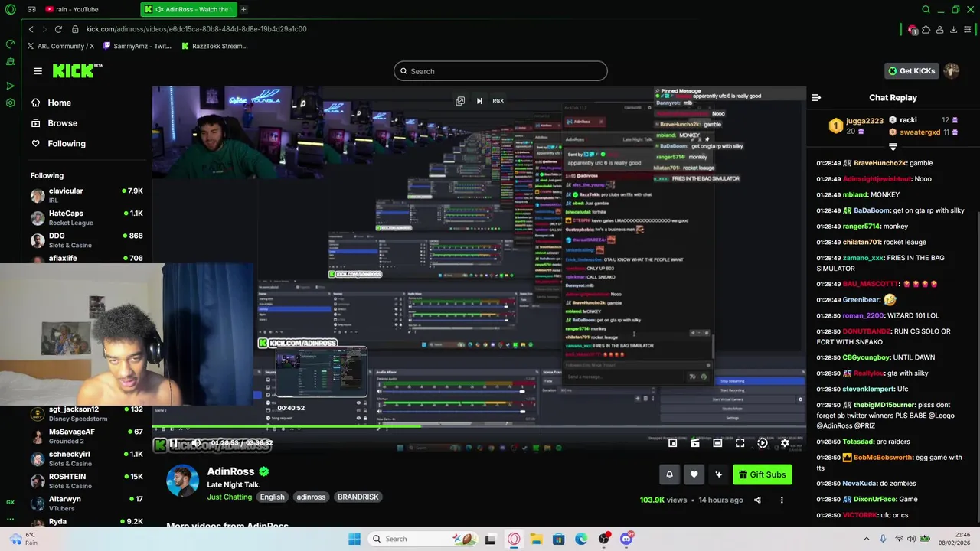Viewport: 980px width, 551px height.
Task: Click the skip-next icon on video overlay
Action: 479,100
